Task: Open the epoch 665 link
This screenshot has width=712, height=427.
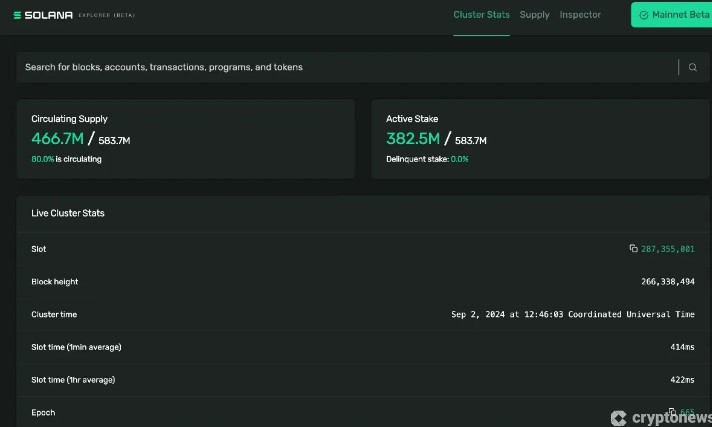Action: click(x=687, y=412)
